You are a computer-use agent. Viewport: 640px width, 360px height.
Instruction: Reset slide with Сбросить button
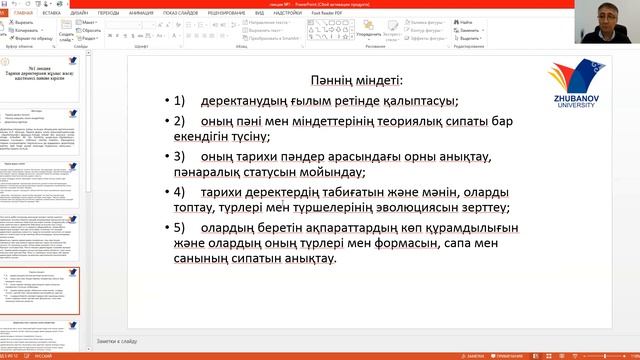89,30
